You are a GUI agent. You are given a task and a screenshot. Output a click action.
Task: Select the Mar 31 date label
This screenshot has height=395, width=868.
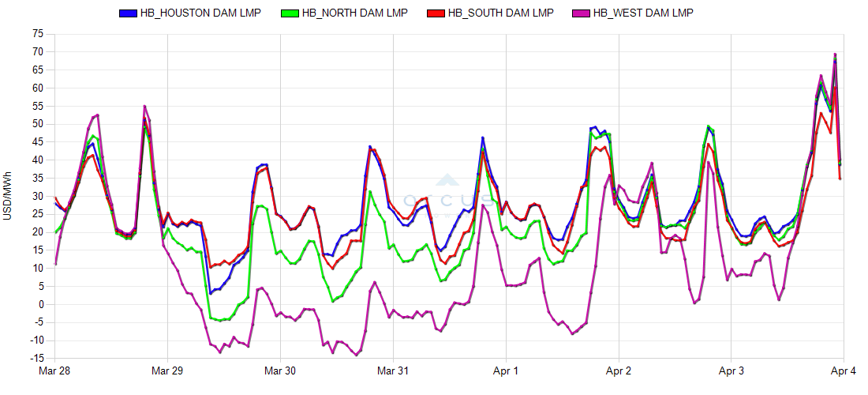pos(393,370)
